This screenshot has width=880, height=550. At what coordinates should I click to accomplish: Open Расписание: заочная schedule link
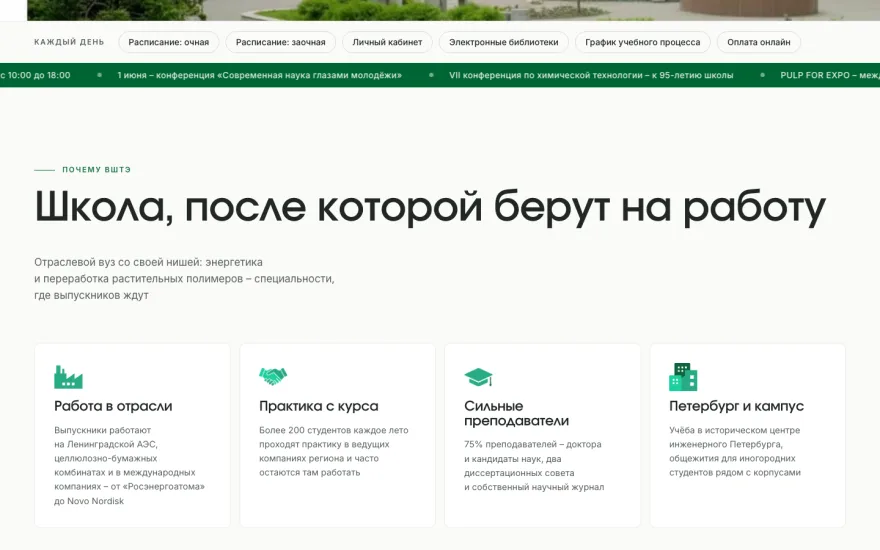(281, 42)
